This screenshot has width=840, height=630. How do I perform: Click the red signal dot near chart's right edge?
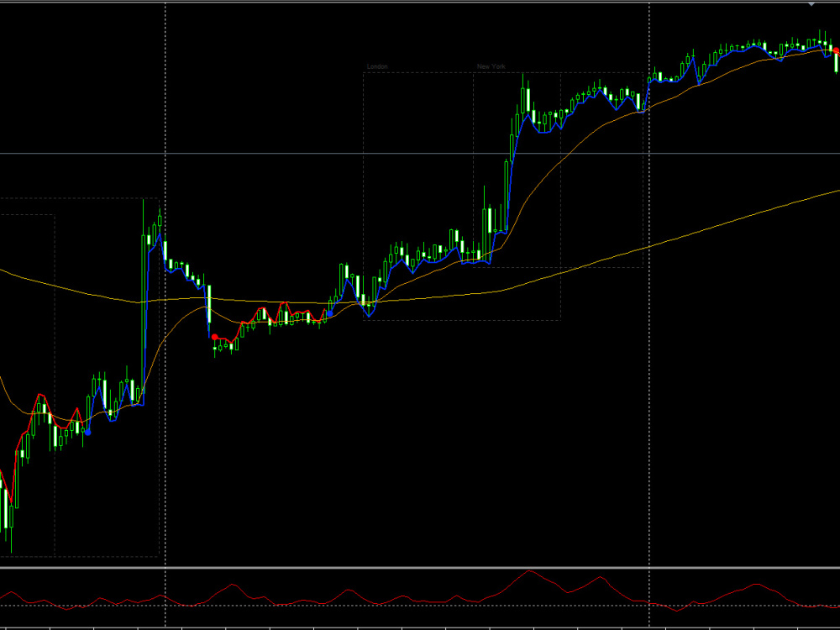837,50
